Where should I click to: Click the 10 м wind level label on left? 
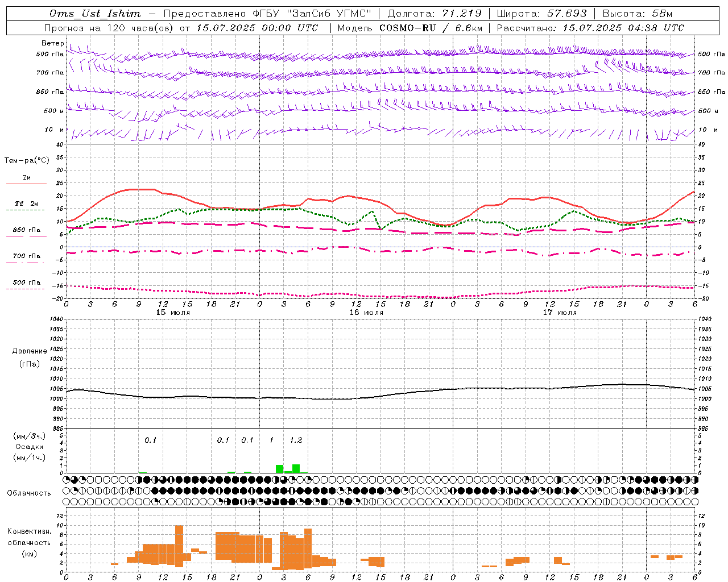click(55, 130)
